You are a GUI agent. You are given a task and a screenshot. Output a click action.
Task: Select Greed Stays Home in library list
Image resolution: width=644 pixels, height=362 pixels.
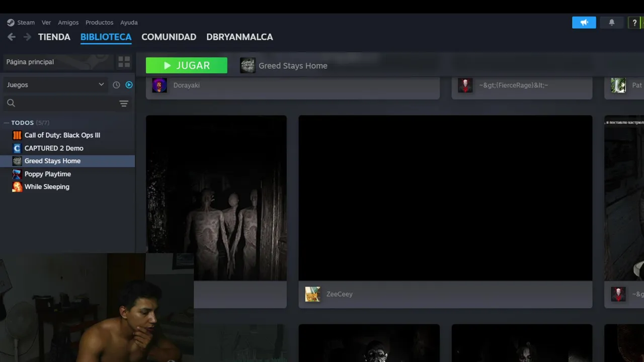[52, 161]
